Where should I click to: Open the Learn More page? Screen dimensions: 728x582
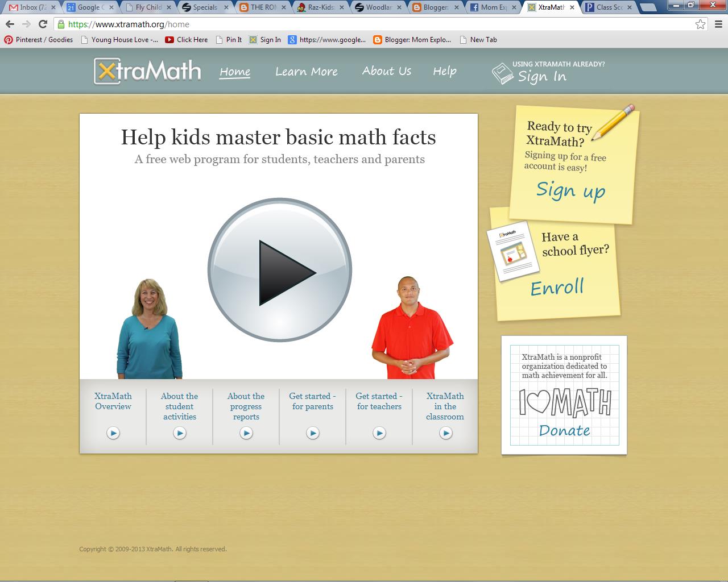(x=307, y=72)
